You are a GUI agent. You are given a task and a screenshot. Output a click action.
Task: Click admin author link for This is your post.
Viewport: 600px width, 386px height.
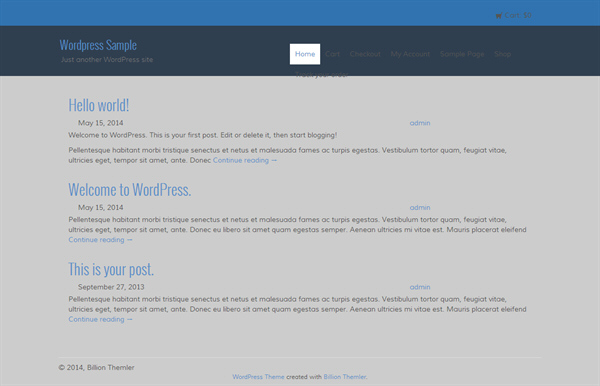[x=420, y=287]
